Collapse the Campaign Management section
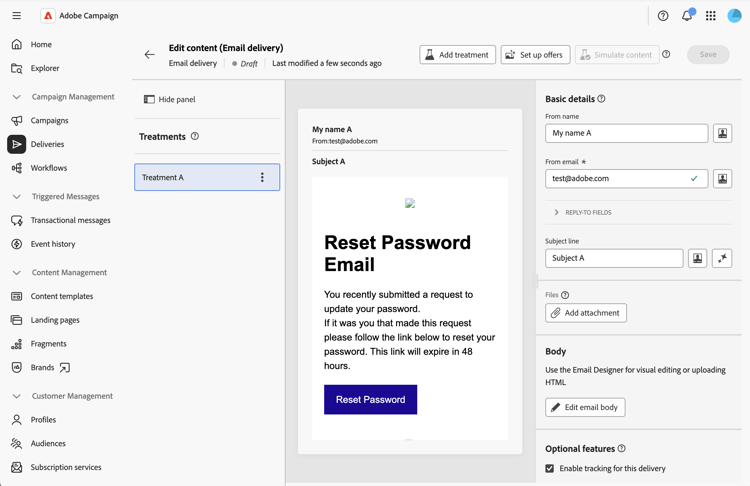The height and width of the screenshot is (486, 750). coord(16,97)
